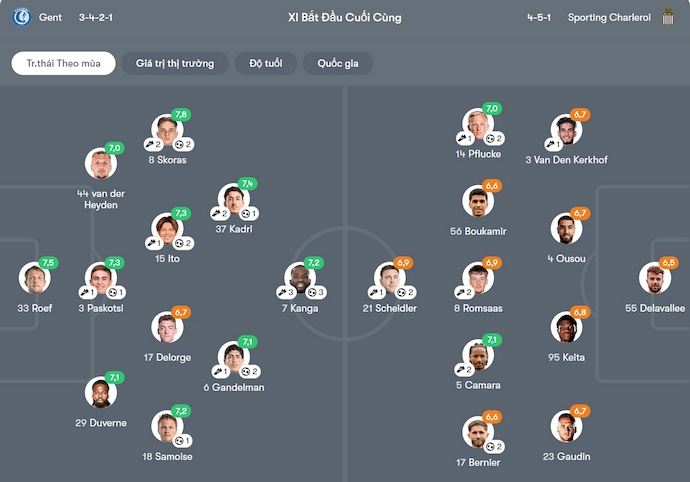Click the 3 Van Den Kerkhof name
This screenshot has width=690, height=482.
point(566,160)
